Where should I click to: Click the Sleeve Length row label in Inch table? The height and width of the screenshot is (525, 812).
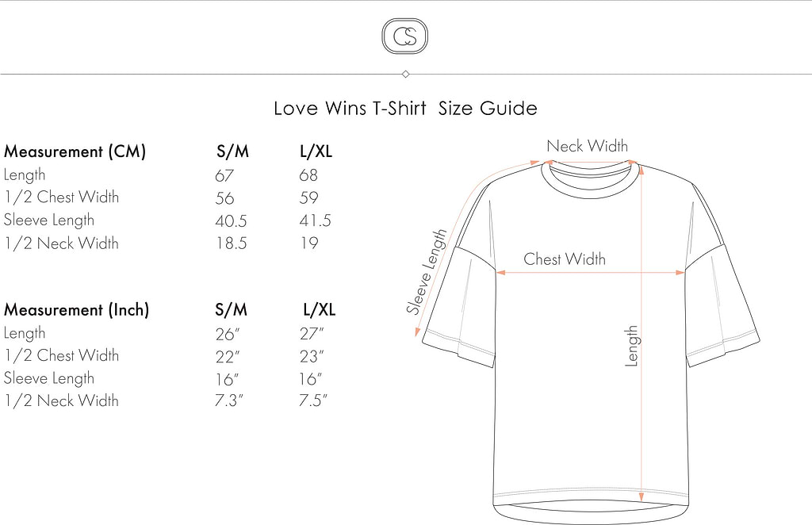(x=49, y=378)
